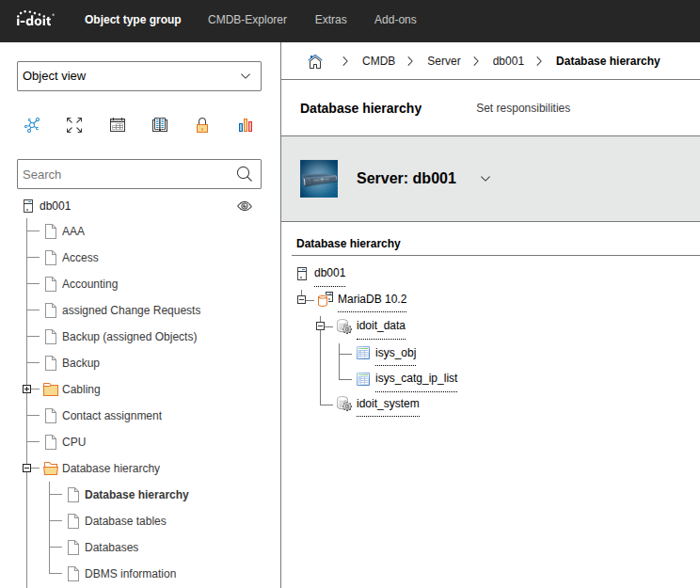Image resolution: width=700 pixels, height=588 pixels.
Task: Collapse the Database hierarchy sidebar folder node
Action: [x=26, y=469]
